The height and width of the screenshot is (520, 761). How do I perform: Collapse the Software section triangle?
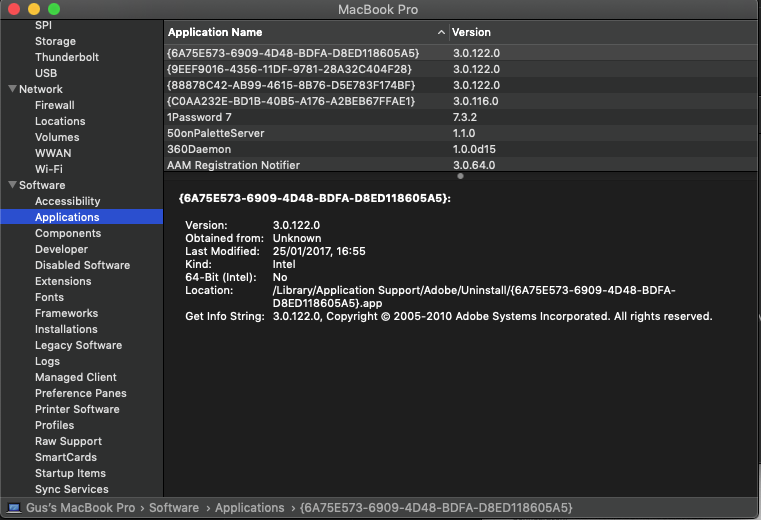pyautogui.click(x=13, y=185)
